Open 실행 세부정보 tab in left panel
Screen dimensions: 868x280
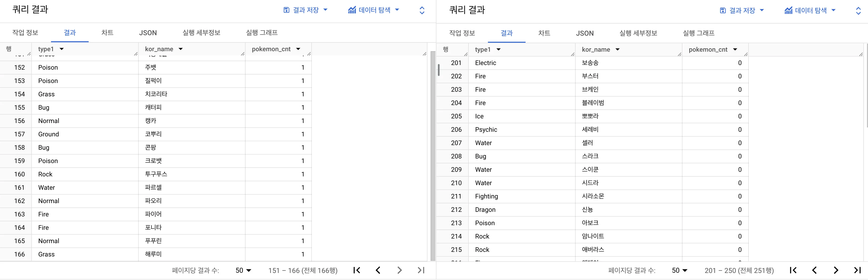pos(201,33)
